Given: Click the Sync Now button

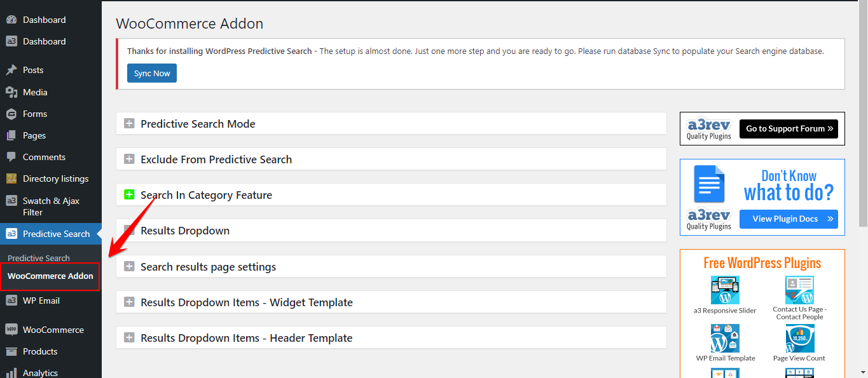Looking at the screenshot, I should coord(152,73).
